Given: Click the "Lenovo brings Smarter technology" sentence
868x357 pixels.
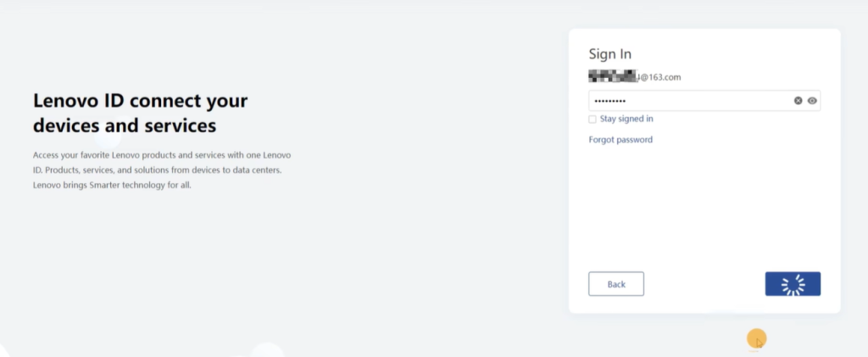Looking at the screenshot, I should [x=112, y=185].
